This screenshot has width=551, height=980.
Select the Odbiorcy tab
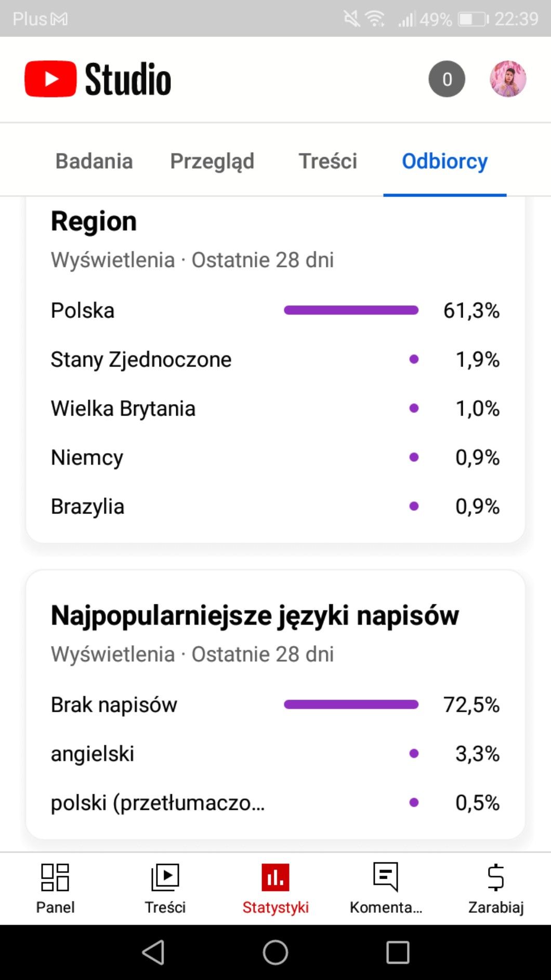click(444, 161)
